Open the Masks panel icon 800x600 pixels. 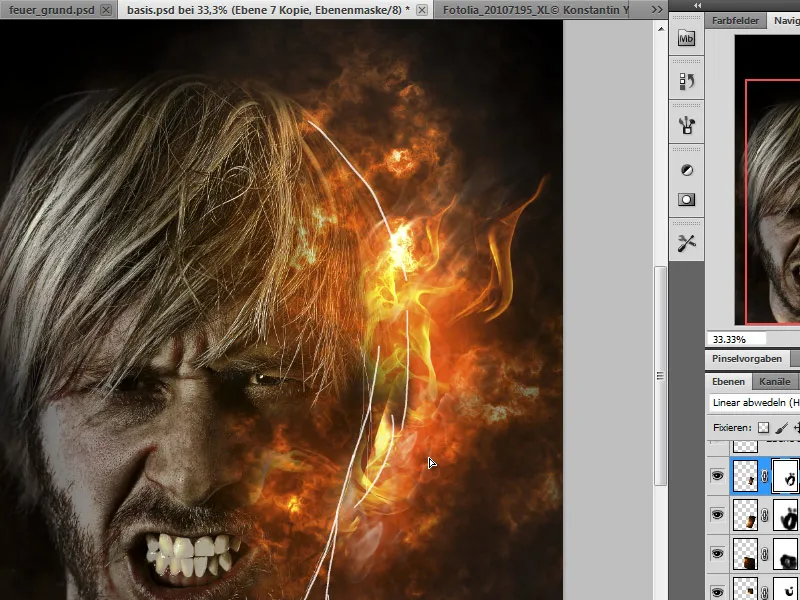686,199
